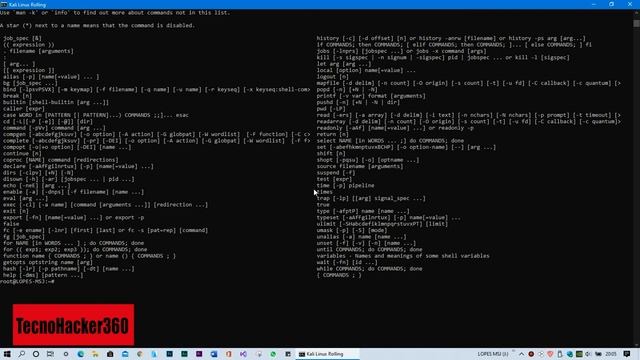Click the root@LOPES-MSI prompt line
This screenshot has height=360, width=640.
[x=27, y=282]
